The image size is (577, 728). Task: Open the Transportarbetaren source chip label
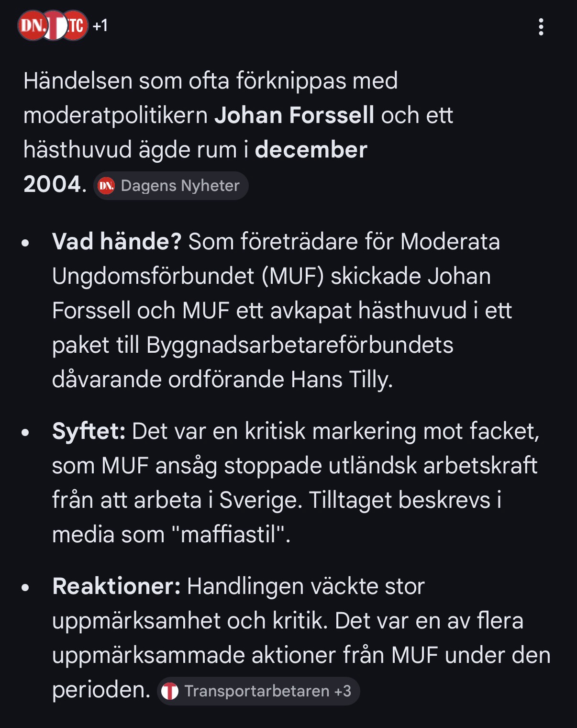coord(257,691)
